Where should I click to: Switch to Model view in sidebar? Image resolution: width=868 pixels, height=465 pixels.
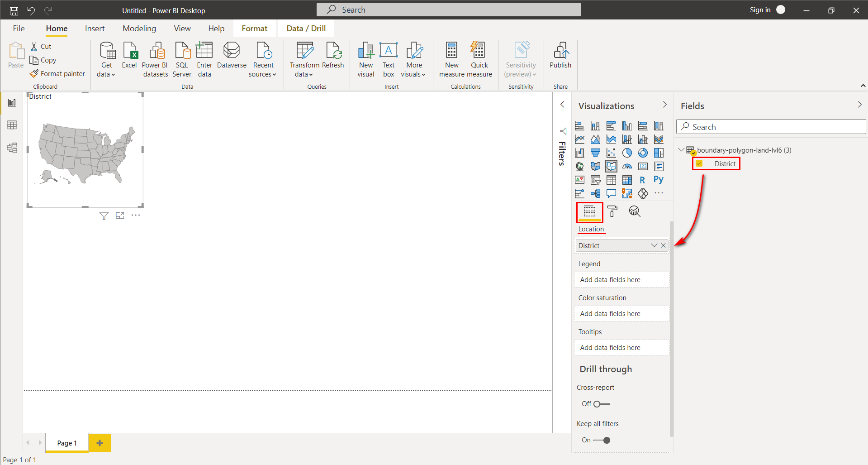click(12, 148)
